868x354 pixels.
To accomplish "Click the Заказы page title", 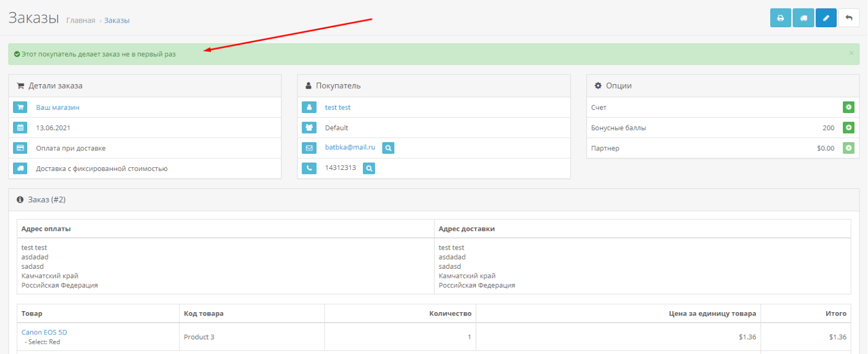I will 34,18.
